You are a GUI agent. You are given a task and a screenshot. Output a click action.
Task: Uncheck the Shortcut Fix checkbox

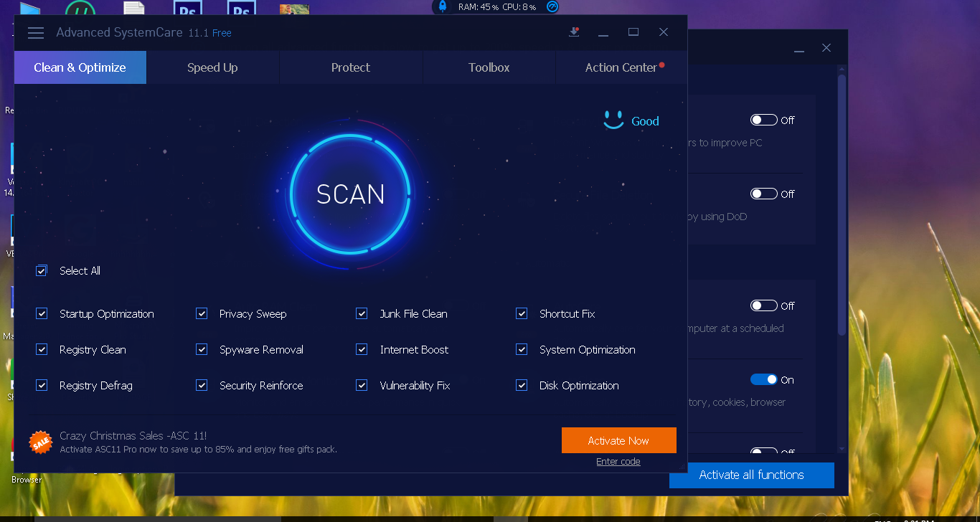(x=522, y=314)
